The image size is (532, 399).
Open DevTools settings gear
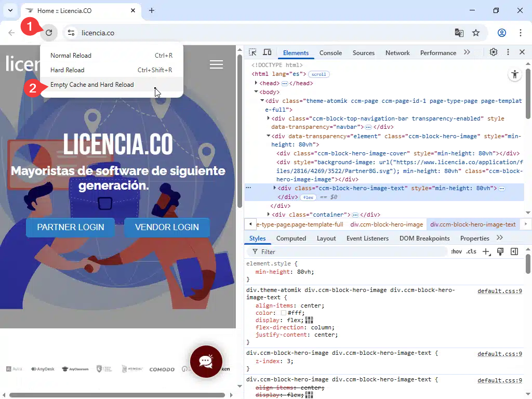click(494, 52)
